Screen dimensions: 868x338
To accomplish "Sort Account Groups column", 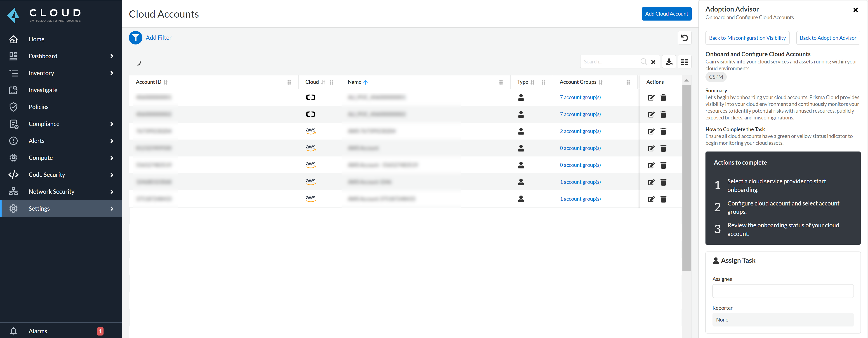I will point(600,82).
